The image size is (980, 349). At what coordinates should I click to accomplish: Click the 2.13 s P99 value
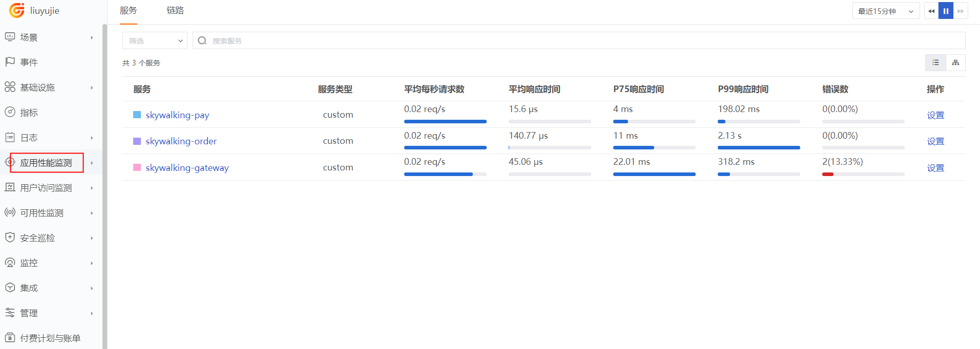point(729,136)
